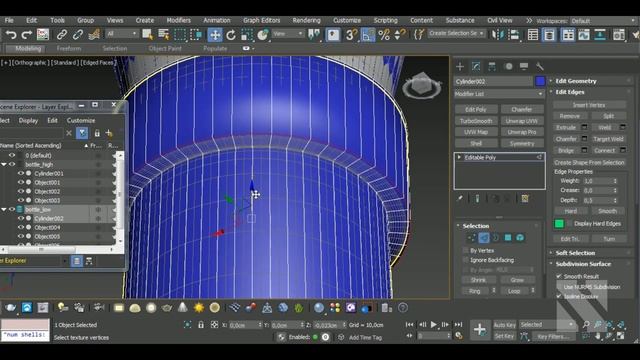The width and height of the screenshot is (640, 360).
Task: Switch to Edge sub-object level
Action: click(484, 238)
